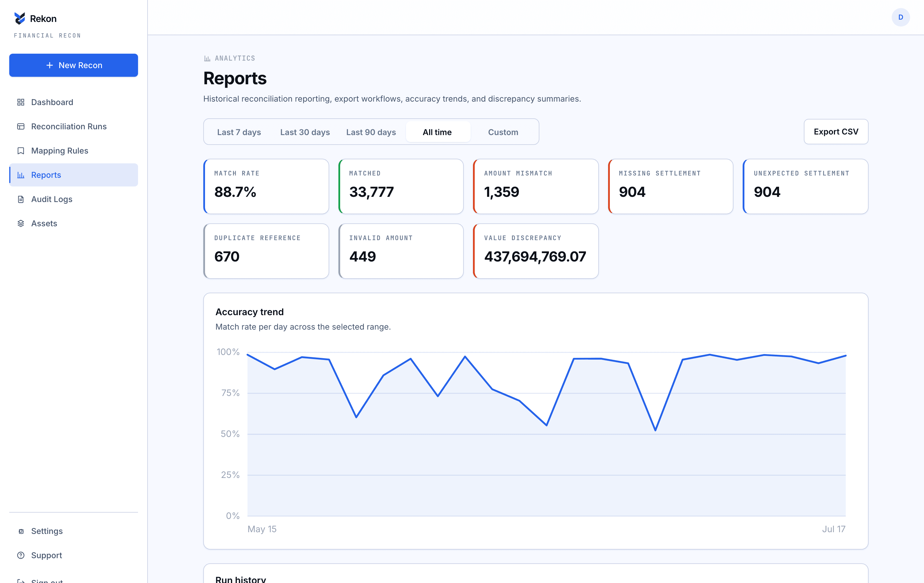Click the Support help circle icon
Viewport: 924px width, 583px height.
(x=21, y=555)
